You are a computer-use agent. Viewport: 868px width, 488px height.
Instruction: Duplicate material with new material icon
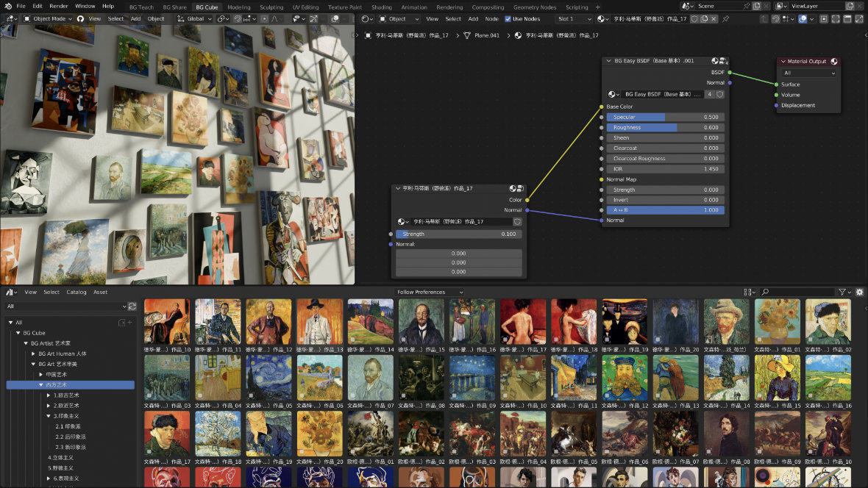click(704, 19)
